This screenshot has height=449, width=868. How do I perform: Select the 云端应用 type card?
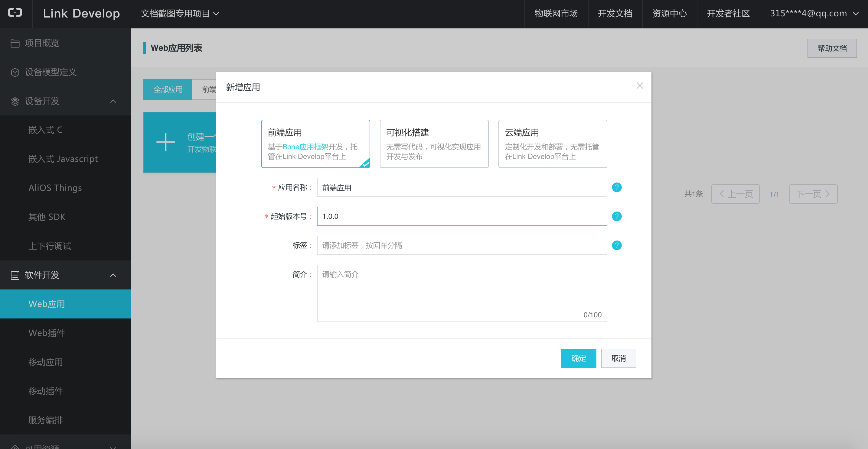click(x=553, y=144)
